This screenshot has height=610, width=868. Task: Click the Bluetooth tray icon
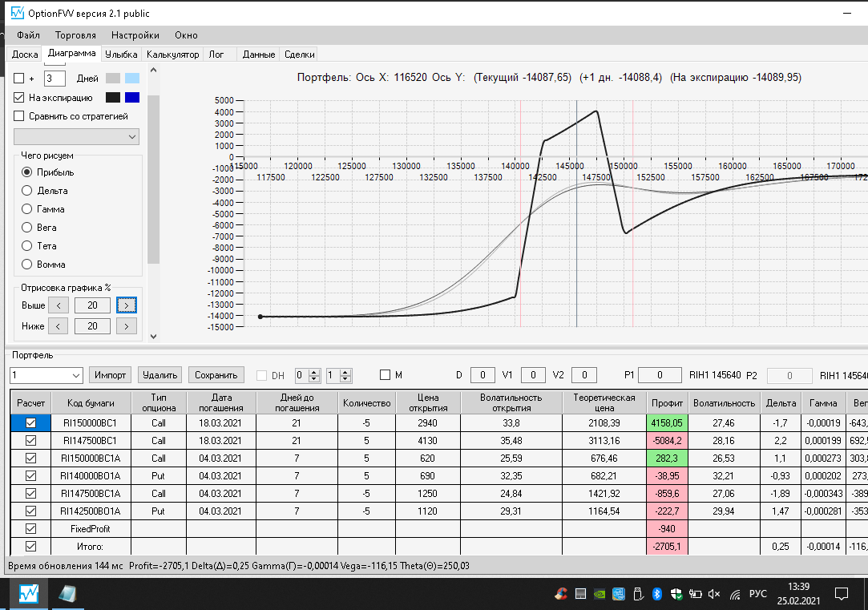pyautogui.click(x=656, y=594)
